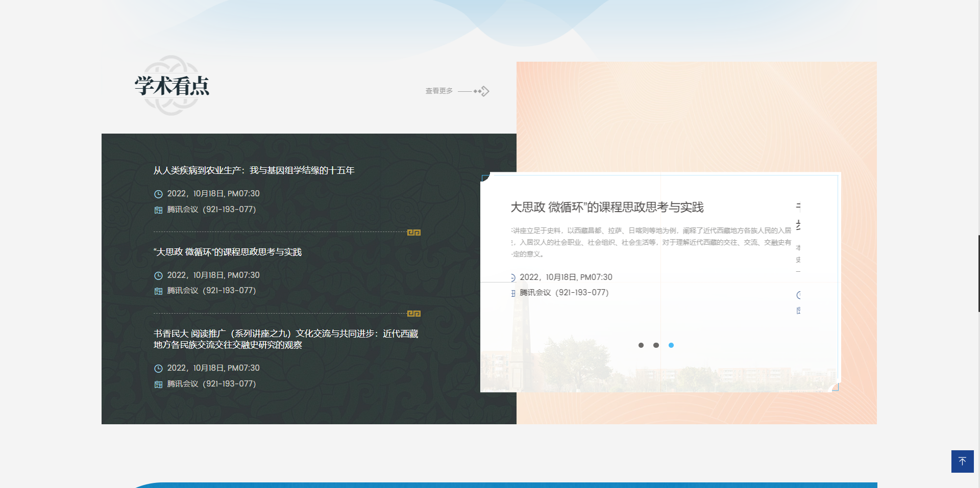The height and width of the screenshot is (488, 980).
Task: Click the page vertical scrollbar thumb
Action: point(978,273)
